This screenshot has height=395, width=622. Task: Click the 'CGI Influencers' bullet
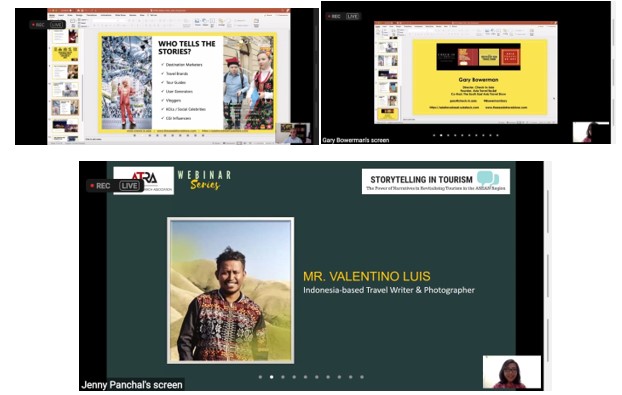(x=179, y=118)
